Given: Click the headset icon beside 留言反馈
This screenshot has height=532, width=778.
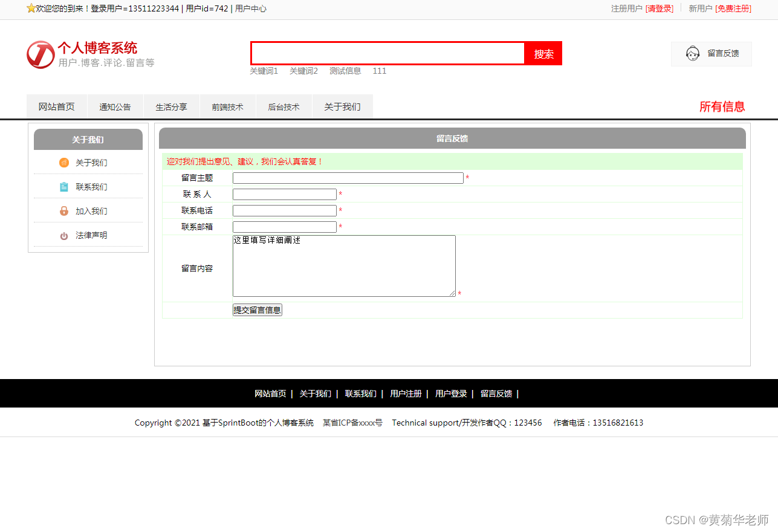Looking at the screenshot, I should (x=693, y=54).
